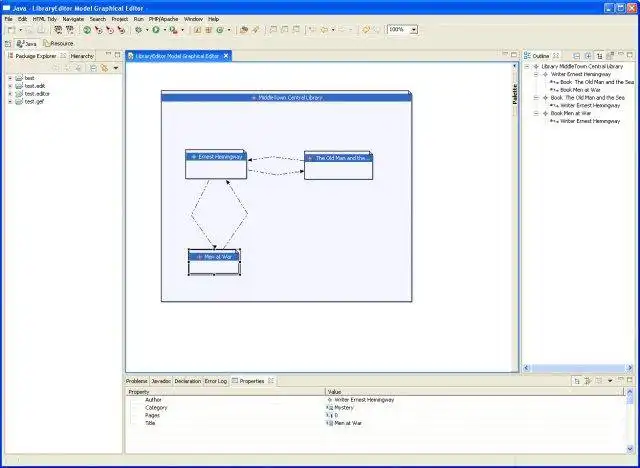
Task: Click the Link with Editor icon in Package Explorer
Action: tap(104, 68)
